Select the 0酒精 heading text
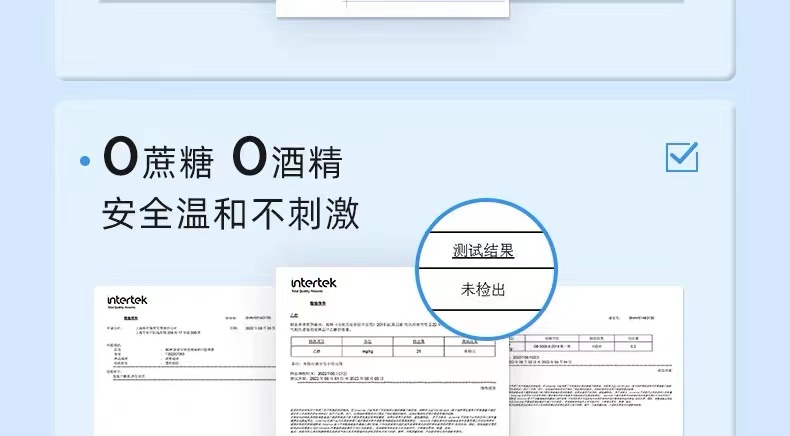The width and height of the screenshot is (790, 436). [x=287, y=159]
